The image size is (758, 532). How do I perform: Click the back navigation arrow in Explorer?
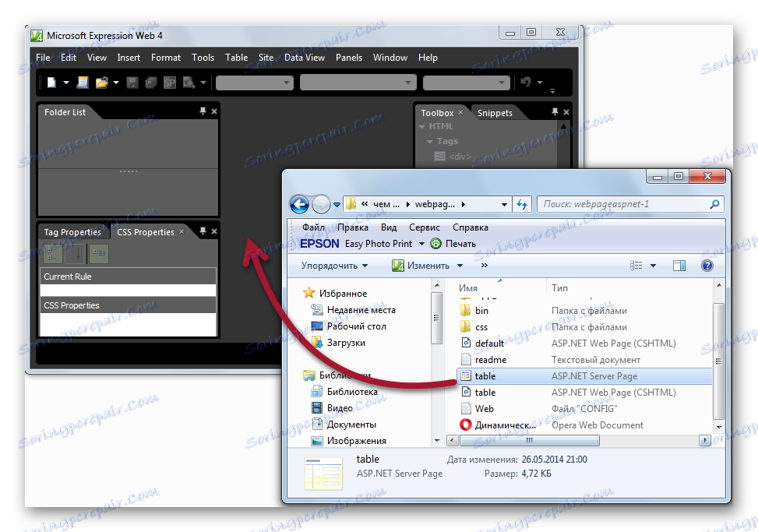tap(299, 204)
